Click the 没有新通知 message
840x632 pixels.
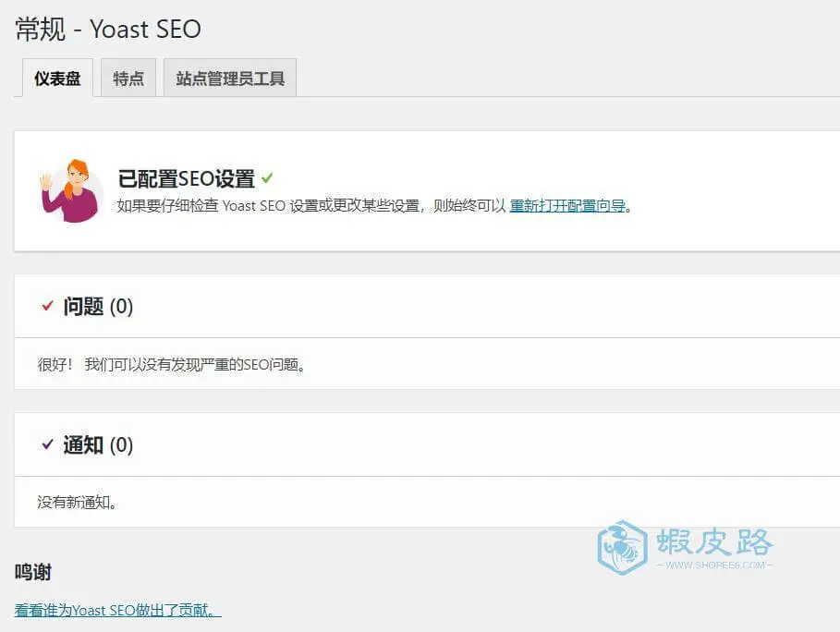77,503
